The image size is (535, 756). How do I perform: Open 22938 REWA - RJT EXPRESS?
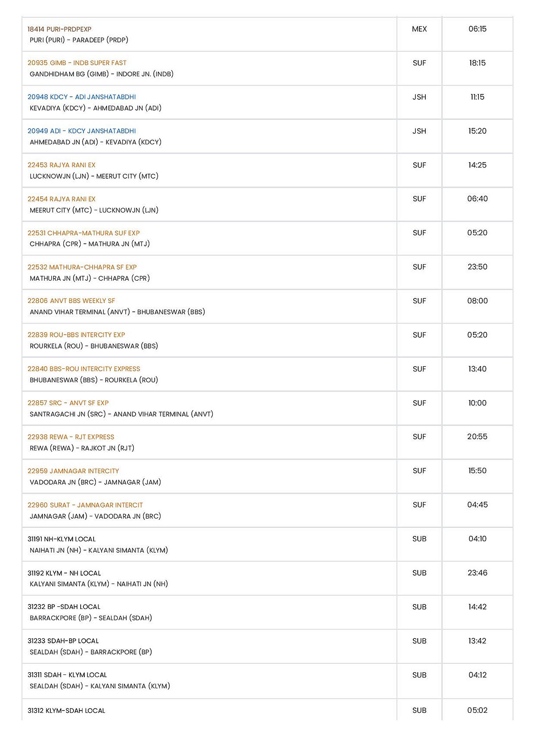(x=71, y=437)
